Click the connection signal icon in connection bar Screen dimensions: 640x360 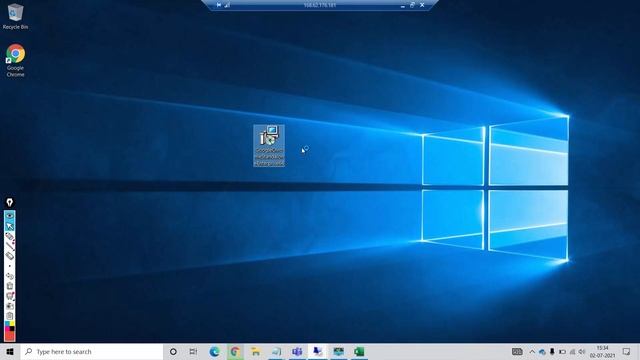click(x=227, y=5)
